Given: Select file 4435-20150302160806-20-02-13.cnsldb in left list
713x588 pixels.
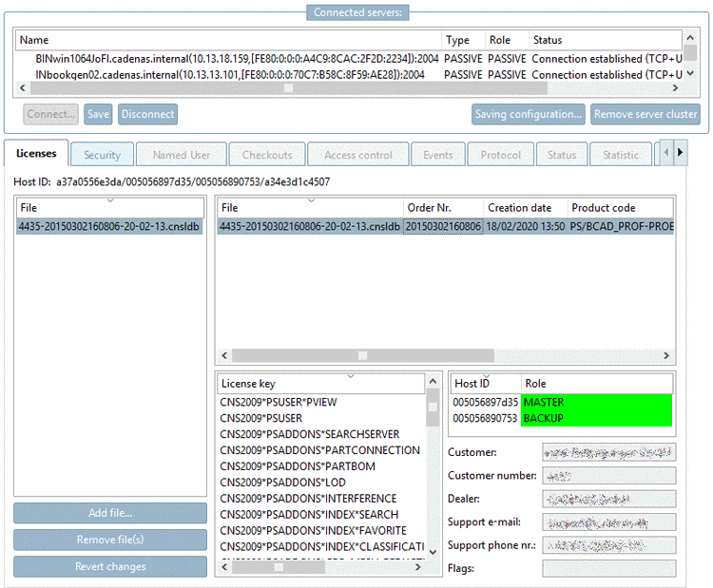Looking at the screenshot, I should (109, 226).
